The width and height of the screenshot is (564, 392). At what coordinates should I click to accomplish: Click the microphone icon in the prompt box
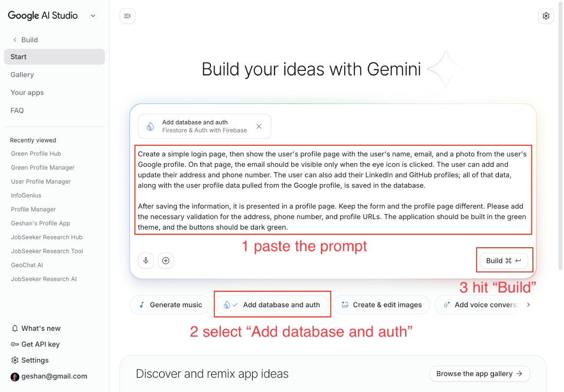click(x=145, y=260)
